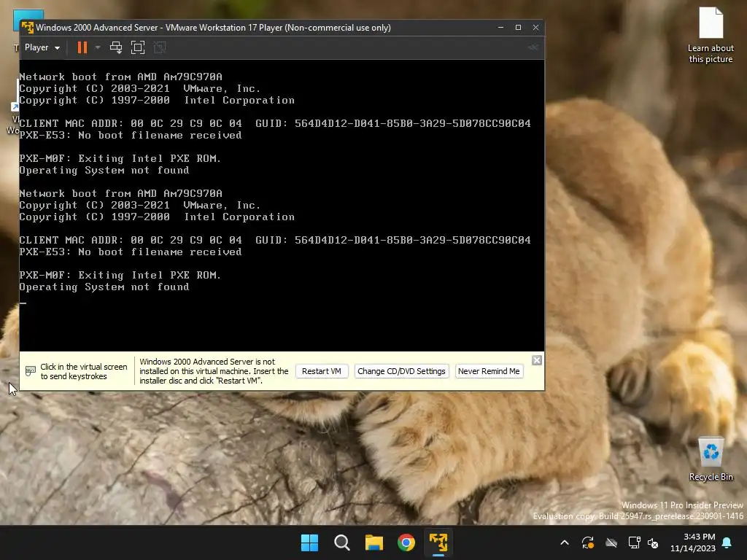The width and height of the screenshot is (747, 560).
Task: Expand the power options arrow beside pause
Action: (98, 47)
